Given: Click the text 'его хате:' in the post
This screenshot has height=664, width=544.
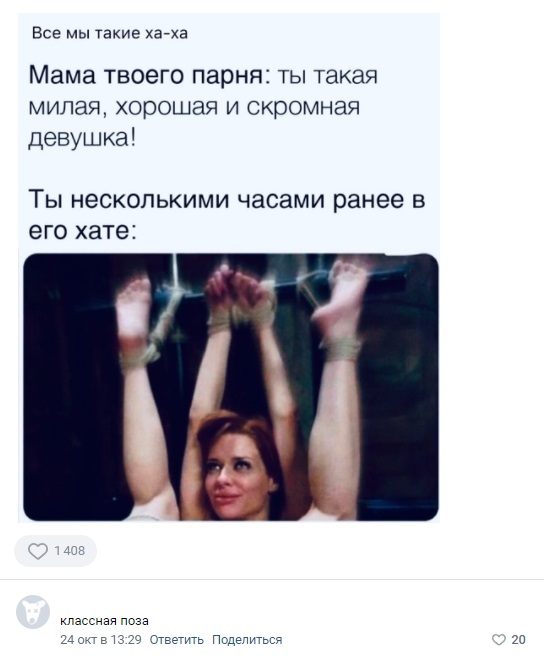Looking at the screenshot, I should point(83,231).
